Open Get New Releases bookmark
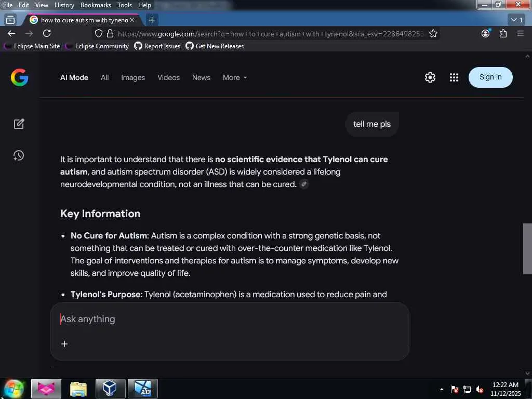 tap(215, 46)
